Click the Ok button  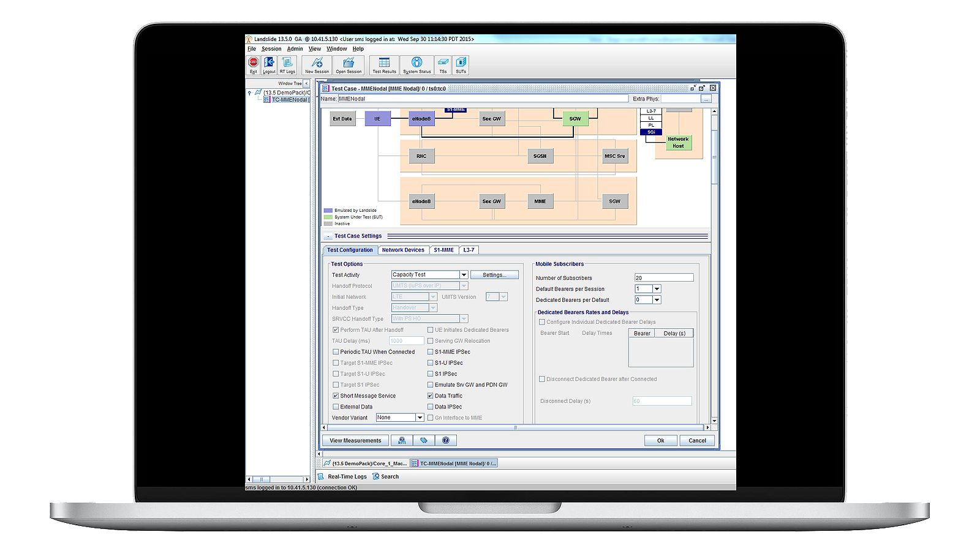click(661, 441)
